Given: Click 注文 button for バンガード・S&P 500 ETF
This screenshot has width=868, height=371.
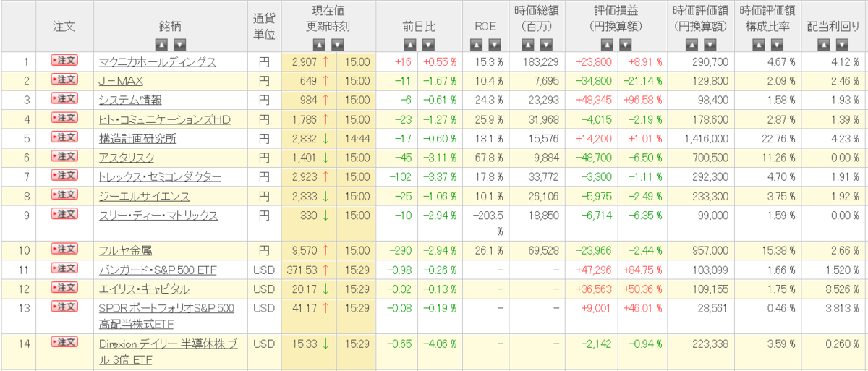Looking at the screenshot, I should click(x=64, y=269).
